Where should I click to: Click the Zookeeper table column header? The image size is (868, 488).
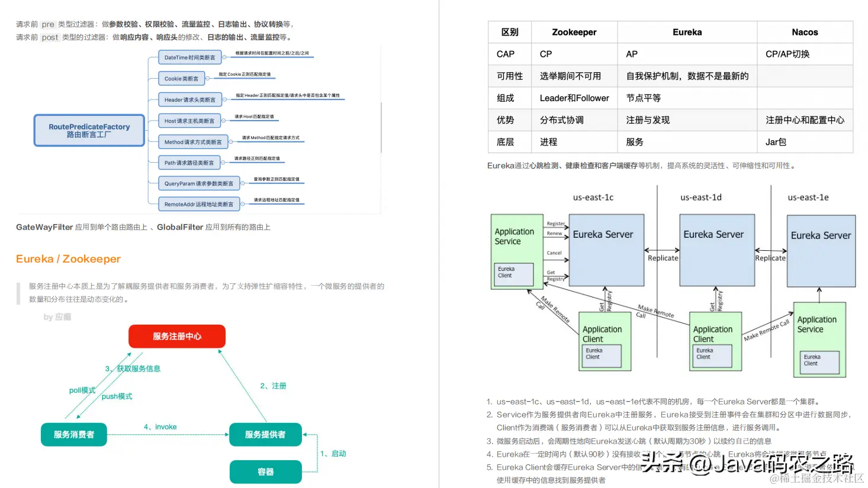[x=574, y=32]
